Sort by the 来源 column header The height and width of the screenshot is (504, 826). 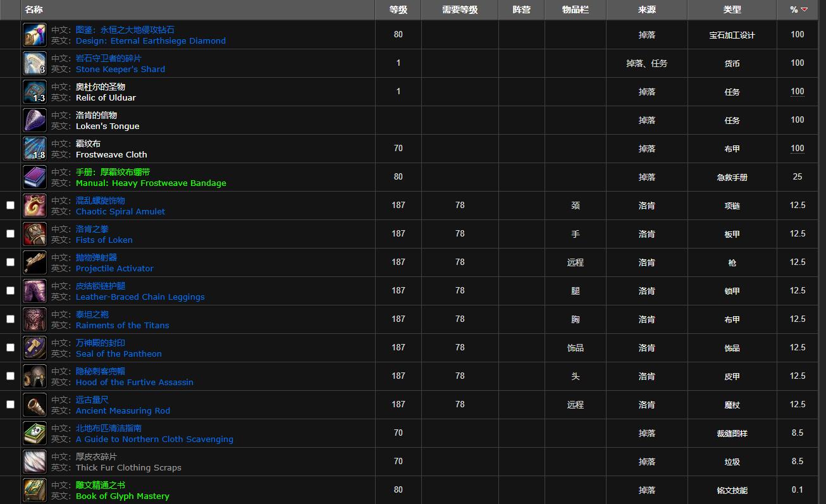point(647,9)
